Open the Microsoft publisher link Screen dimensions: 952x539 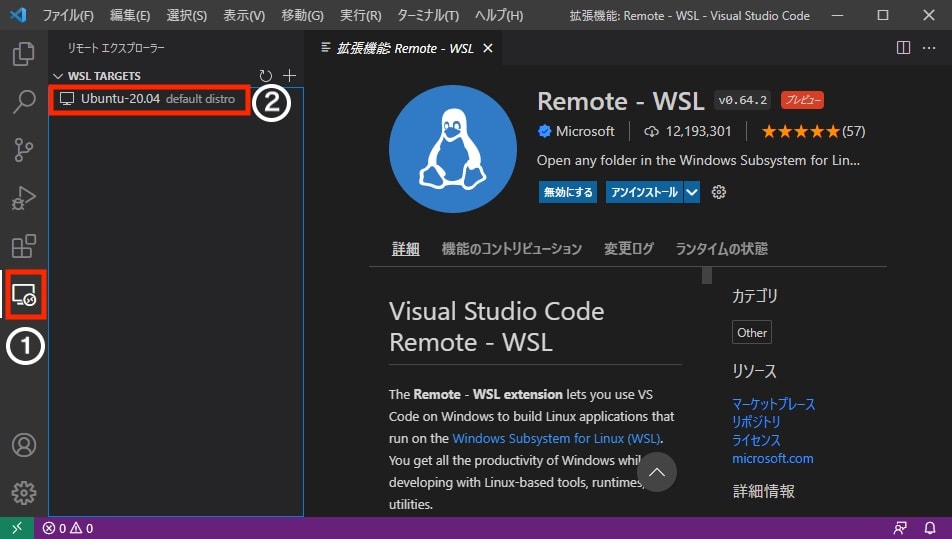coord(585,131)
